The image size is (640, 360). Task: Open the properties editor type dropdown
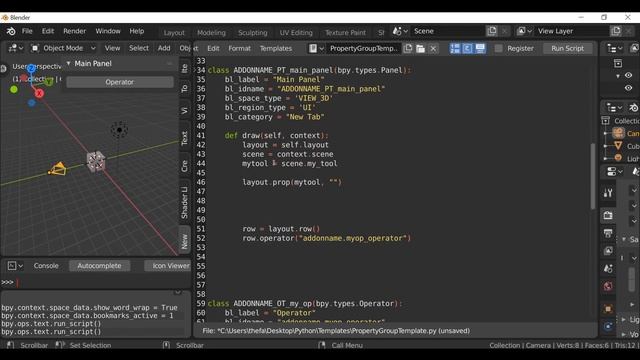[614, 172]
